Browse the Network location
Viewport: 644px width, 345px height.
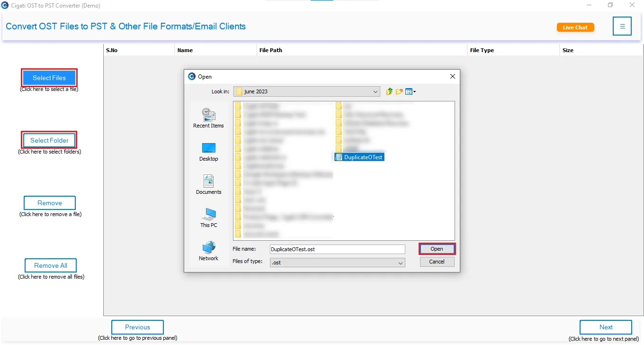click(208, 251)
